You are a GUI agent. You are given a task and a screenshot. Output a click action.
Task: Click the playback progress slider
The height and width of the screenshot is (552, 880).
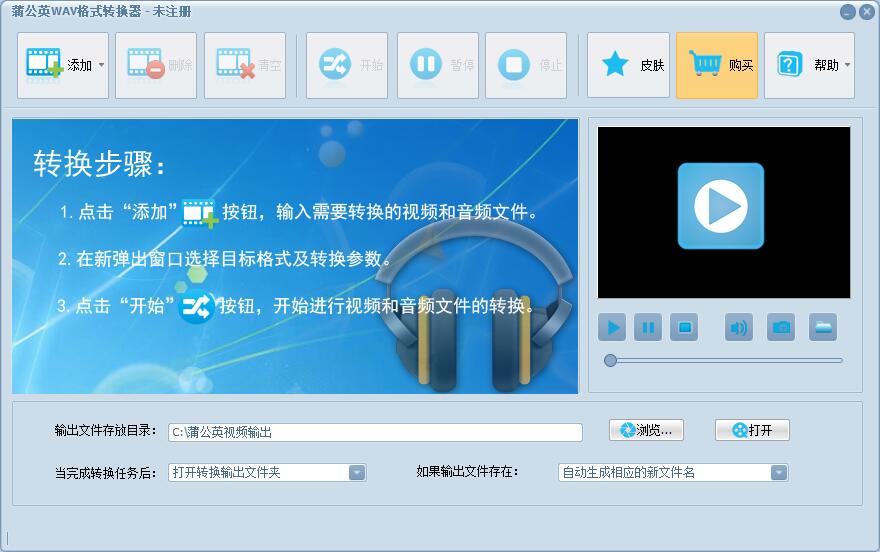tap(725, 360)
